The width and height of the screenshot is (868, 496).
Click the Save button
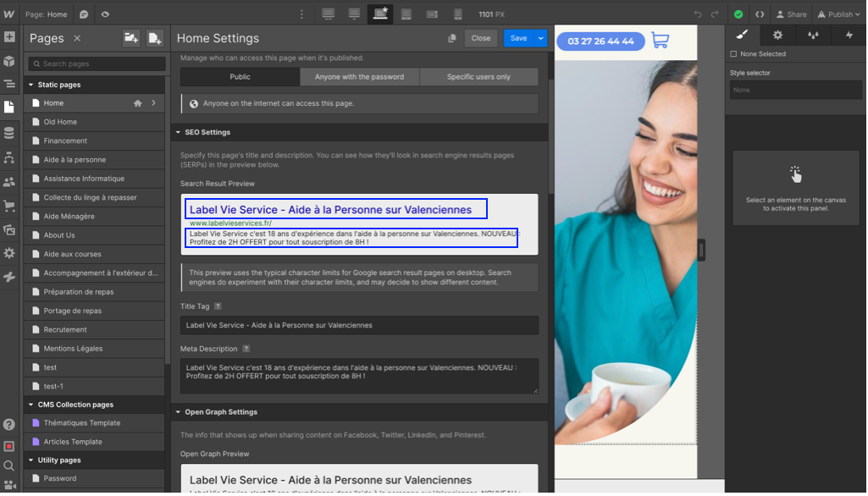(519, 38)
